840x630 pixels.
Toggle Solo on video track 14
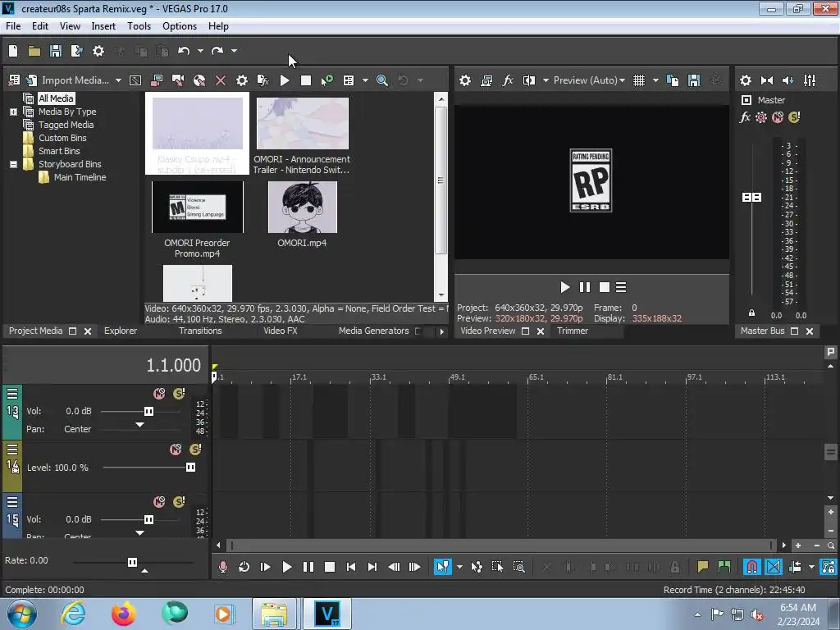coord(195,450)
